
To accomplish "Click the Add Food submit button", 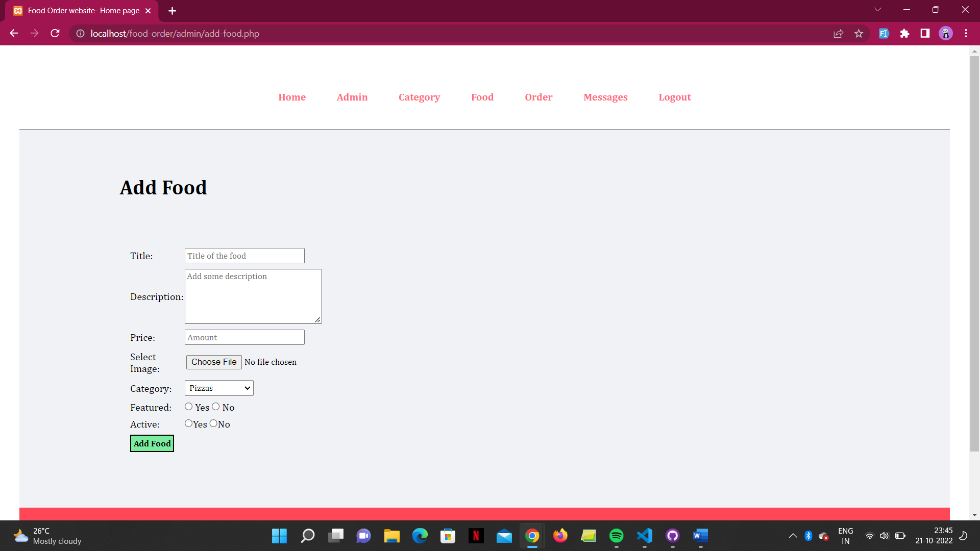I will point(152,443).
